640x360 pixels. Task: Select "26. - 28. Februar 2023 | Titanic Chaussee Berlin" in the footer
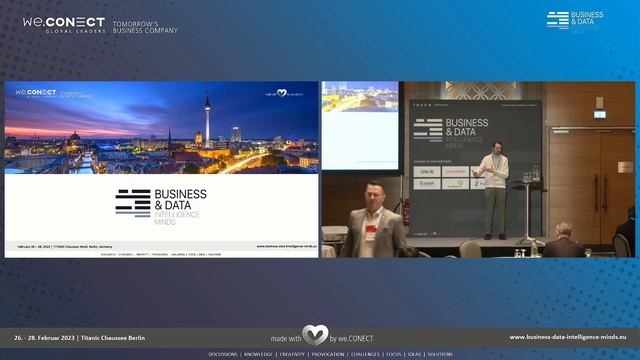click(x=80, y=338)
